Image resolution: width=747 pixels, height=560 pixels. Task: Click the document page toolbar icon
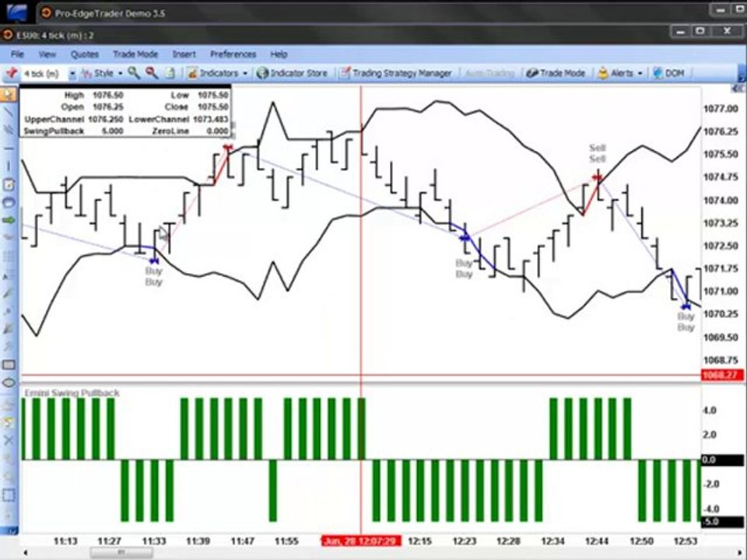point(170,73)
